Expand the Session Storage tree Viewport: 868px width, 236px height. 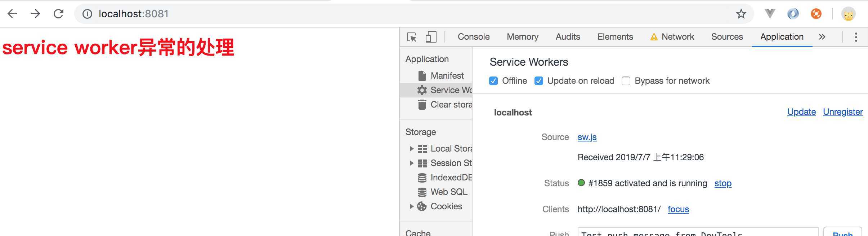pos(411,163)
